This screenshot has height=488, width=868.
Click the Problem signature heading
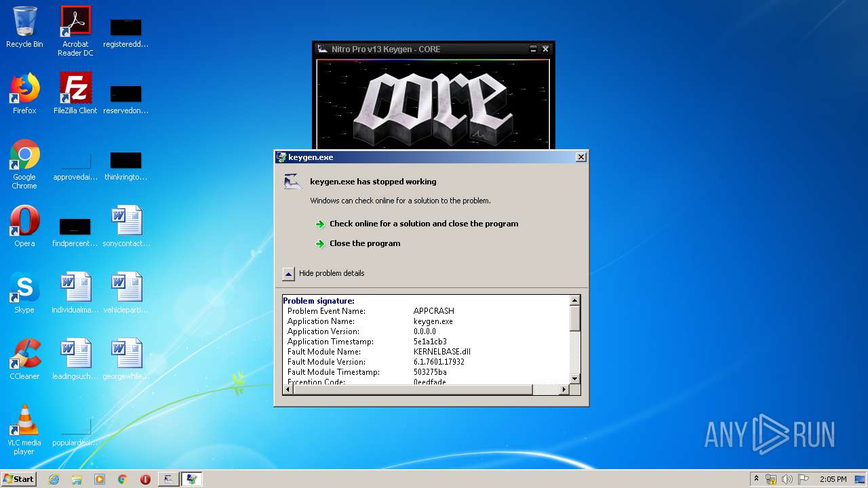319,301
